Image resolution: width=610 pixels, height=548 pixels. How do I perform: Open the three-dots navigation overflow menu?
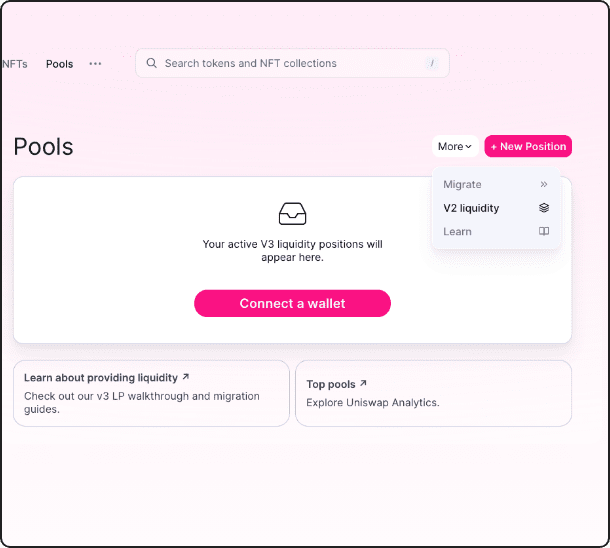pos(95,63)
